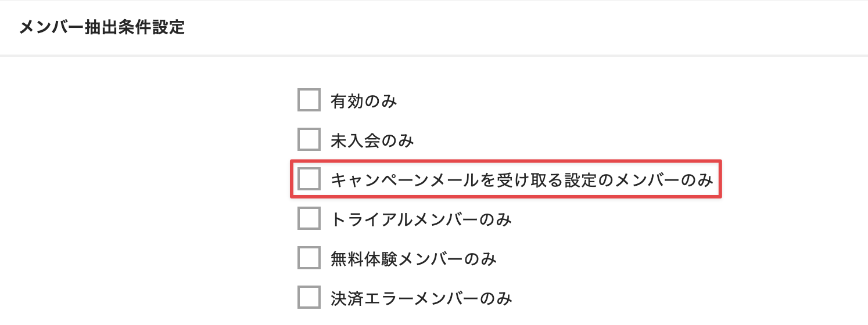
Task: Enable キャンペーンメールを受け取る設定のメンバーのみ checkbox
Action: click(309, 179)
